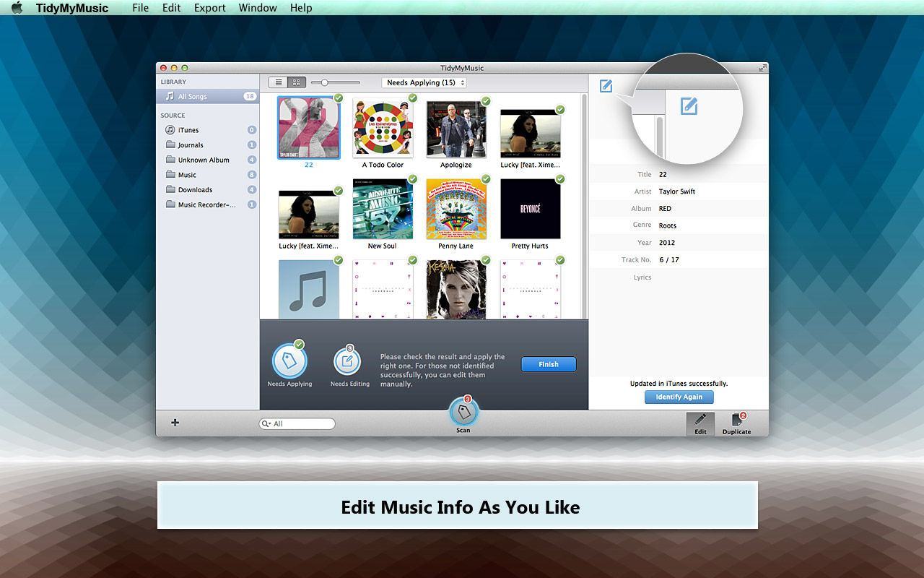The image size is (924, 578).
Task: Select the New Soul album cover
Action: [x=383, y=210]
